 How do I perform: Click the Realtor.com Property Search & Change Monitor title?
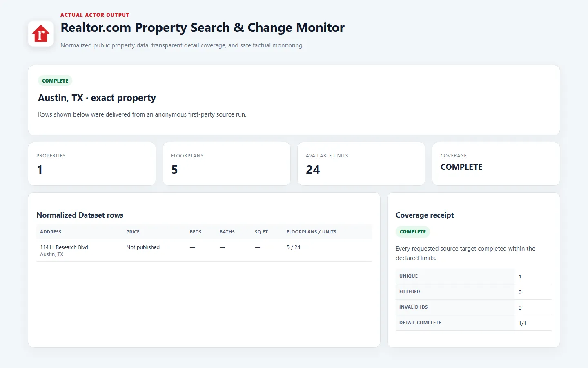coord(203,28)
